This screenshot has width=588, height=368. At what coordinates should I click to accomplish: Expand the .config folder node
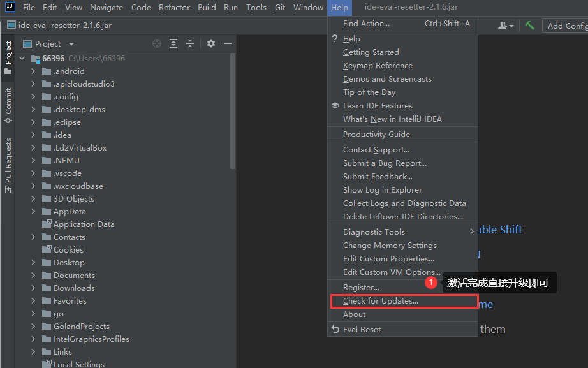click(33, 97)
